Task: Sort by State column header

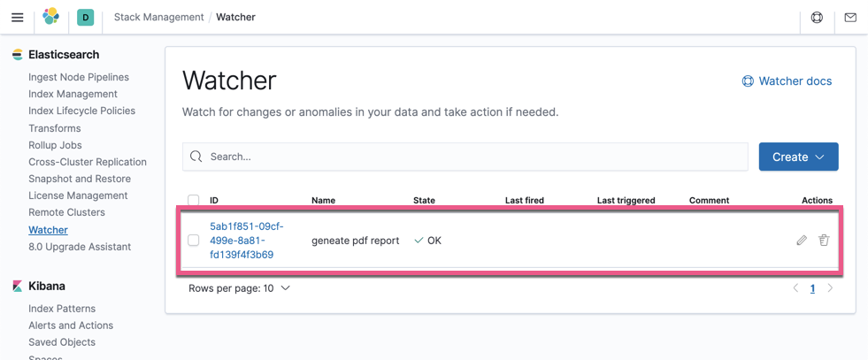Action: pyautogui.click(x=424, y=200)
